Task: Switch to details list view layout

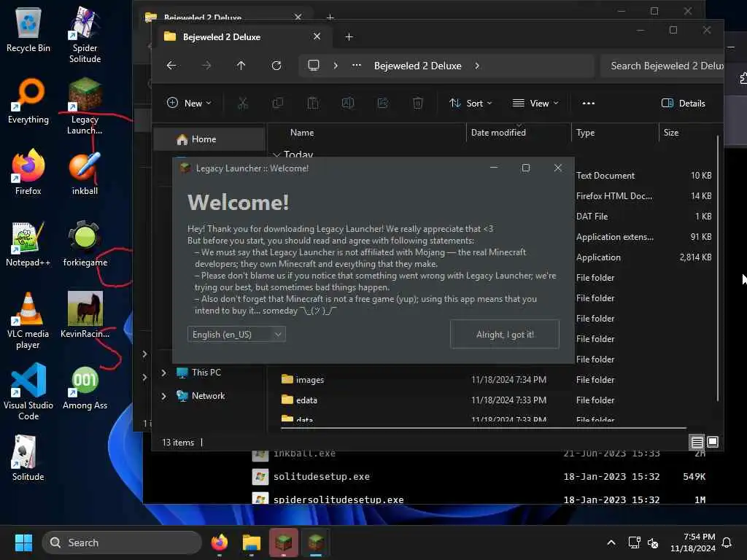Action: [697, 443]
